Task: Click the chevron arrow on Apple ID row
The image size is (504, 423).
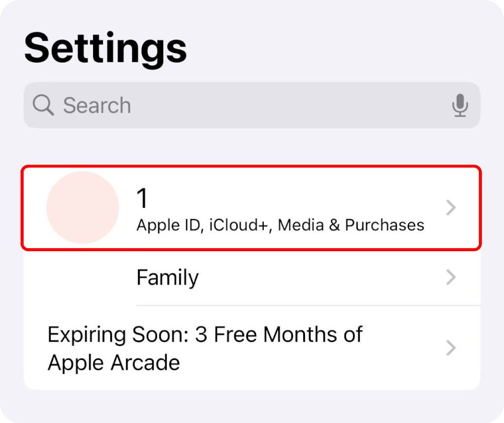Action: tap(451, 208)
